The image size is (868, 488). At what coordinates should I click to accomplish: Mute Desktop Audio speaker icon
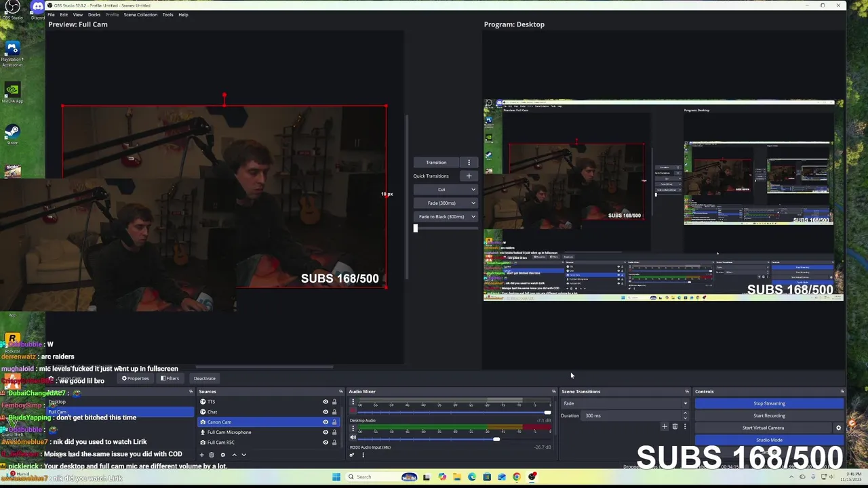point(353,437)
